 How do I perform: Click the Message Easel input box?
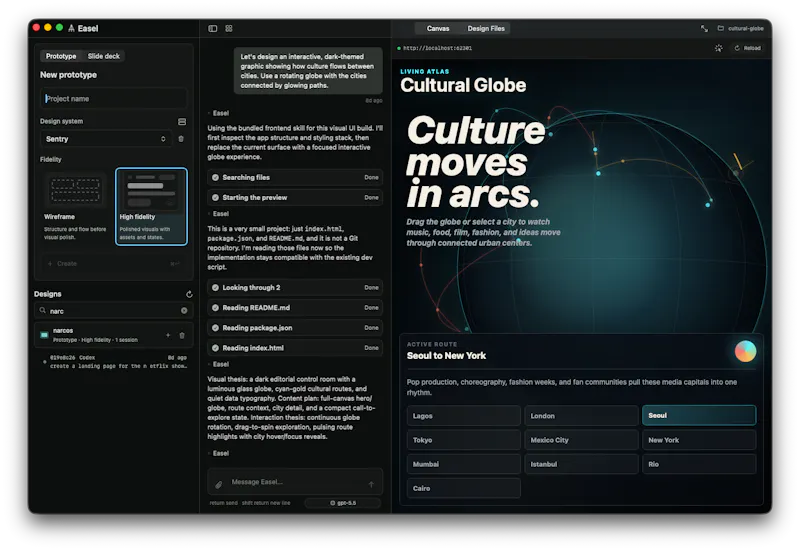295,482
